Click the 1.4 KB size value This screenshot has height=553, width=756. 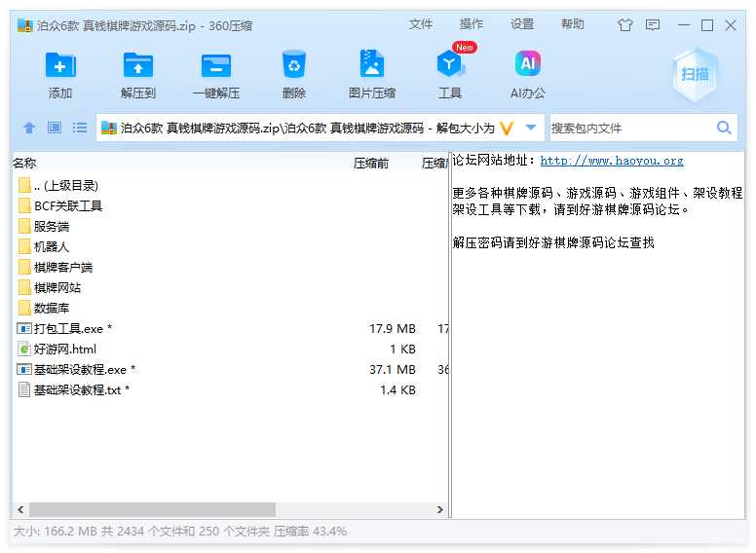[397, 389]
